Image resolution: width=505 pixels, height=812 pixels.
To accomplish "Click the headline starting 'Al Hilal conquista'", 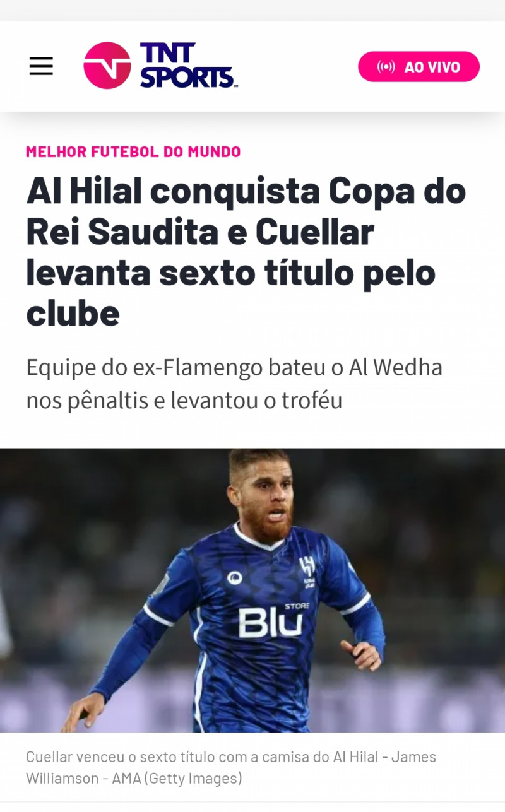I will pyautogui.click(x=246, y=252).
